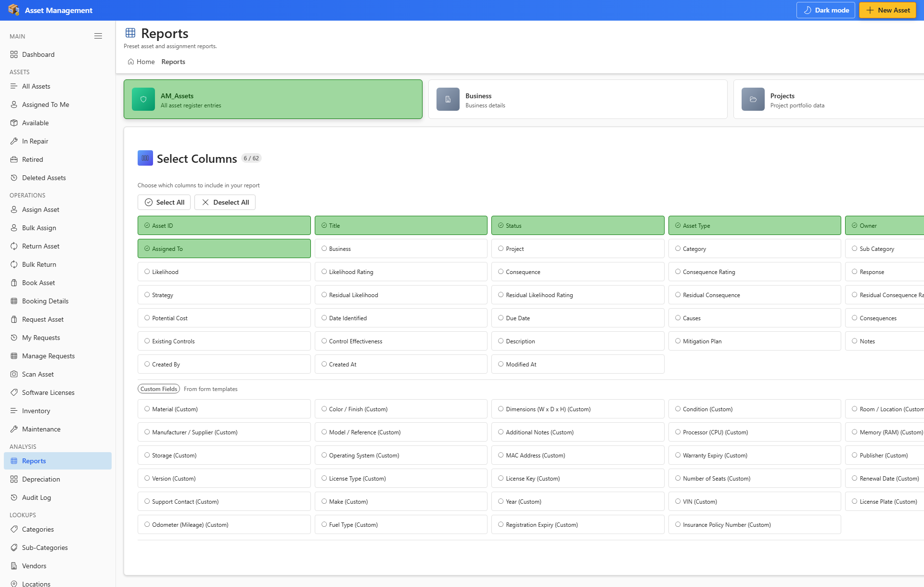924x587 pixels.
Task: Include the Due Date column
Action: coord(578,318)
